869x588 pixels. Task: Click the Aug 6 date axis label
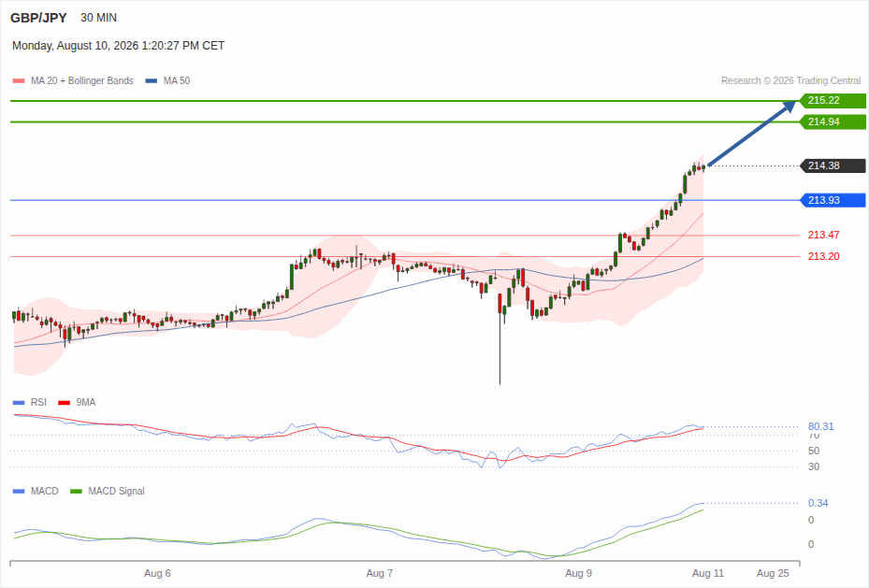coord(157,573)
